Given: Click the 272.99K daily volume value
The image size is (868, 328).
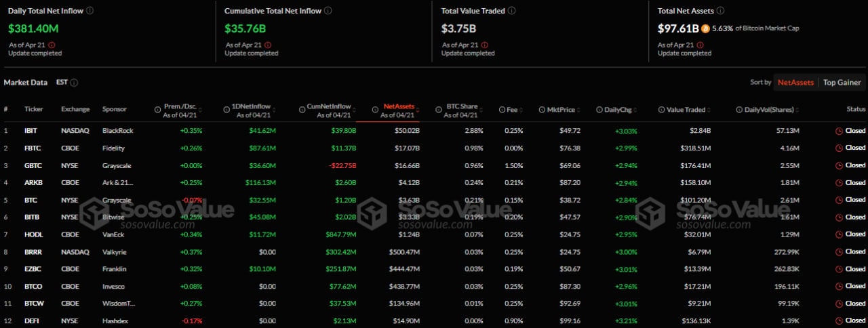Looking at the screenshot, I should tap(788, 252).
